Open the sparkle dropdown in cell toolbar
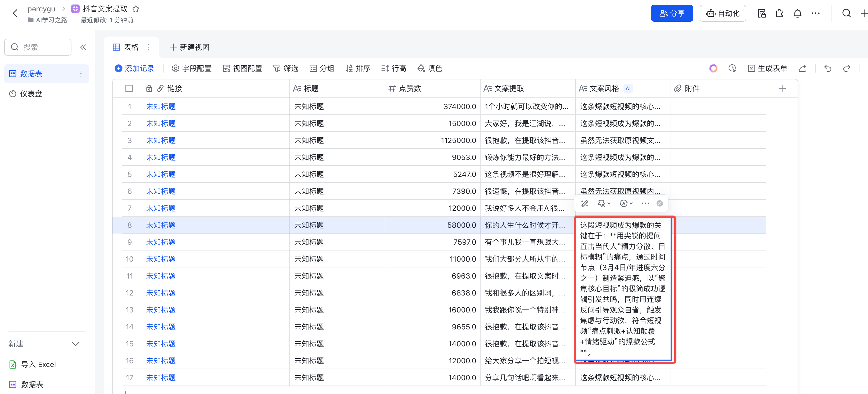 point(604,203)
